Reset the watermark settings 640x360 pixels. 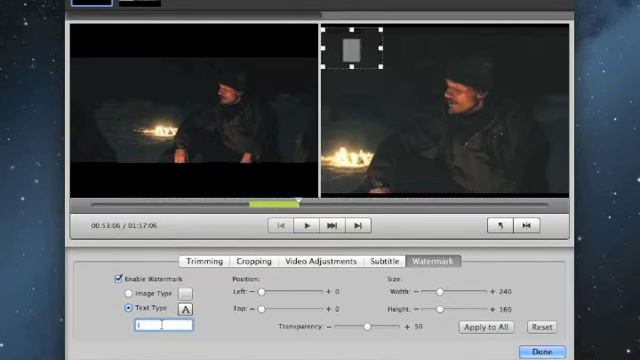542,327
